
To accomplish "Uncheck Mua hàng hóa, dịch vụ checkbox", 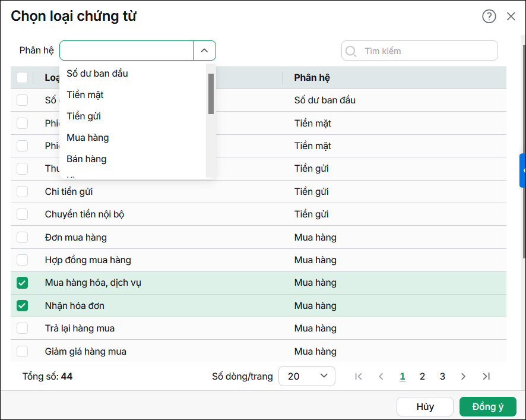I will (x=22, y=283).
